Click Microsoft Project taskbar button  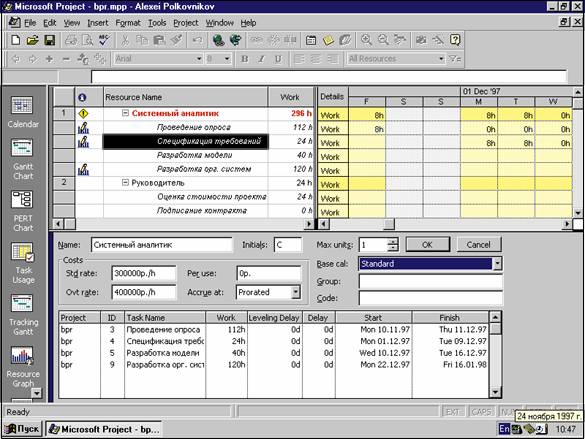(x=104, y=429)
